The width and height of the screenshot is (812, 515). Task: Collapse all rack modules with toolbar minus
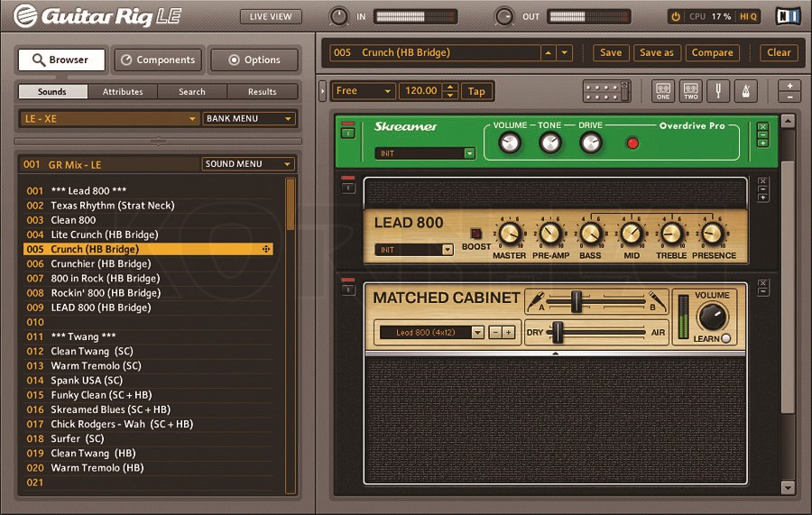(x=789, y=97)
